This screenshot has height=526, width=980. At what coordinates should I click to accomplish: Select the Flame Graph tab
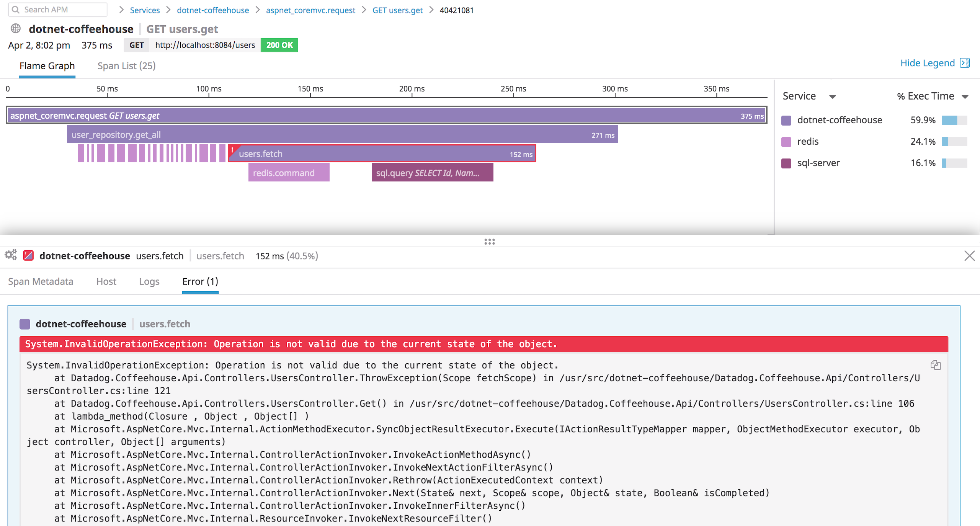47,65
